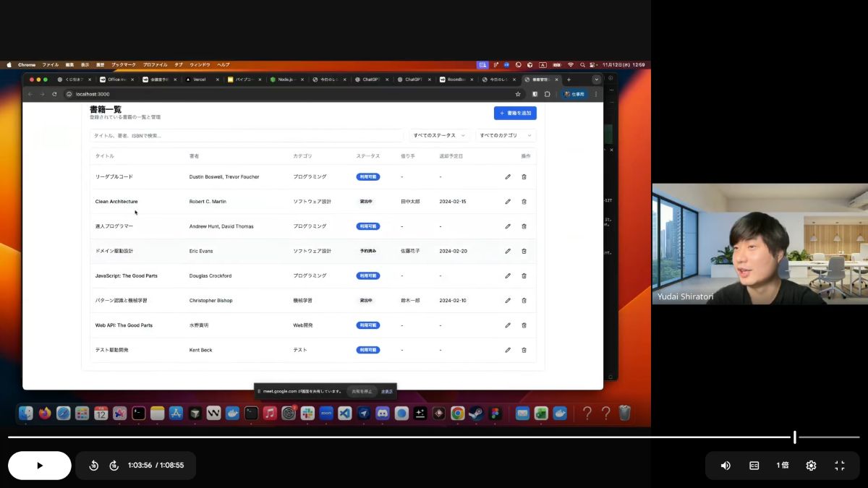Click the pencil icon for テスト駆動開発
Viewport: 868px width, 488px height.
pos(508,350)
